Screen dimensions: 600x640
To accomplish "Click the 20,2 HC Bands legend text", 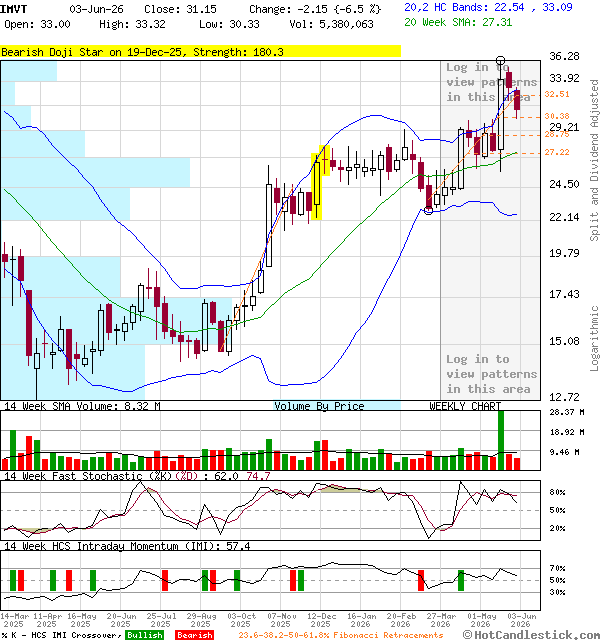I will coord(488,7).
